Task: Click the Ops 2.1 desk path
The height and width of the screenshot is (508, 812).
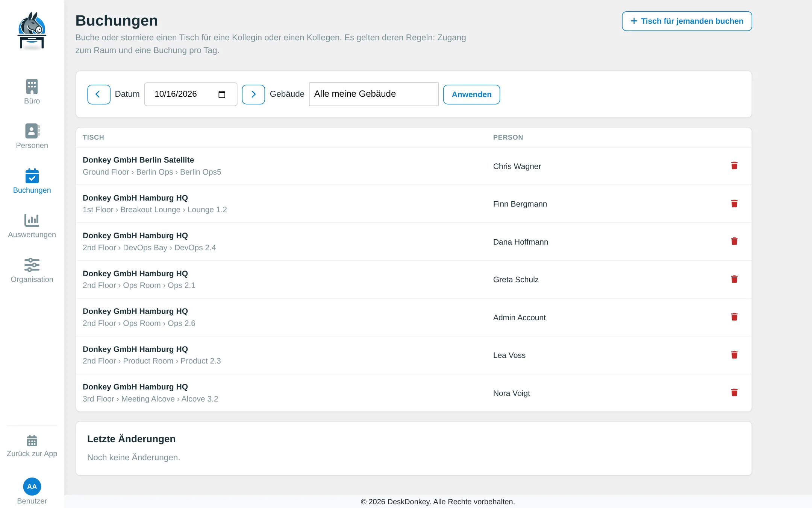Action: click(139, 285)
